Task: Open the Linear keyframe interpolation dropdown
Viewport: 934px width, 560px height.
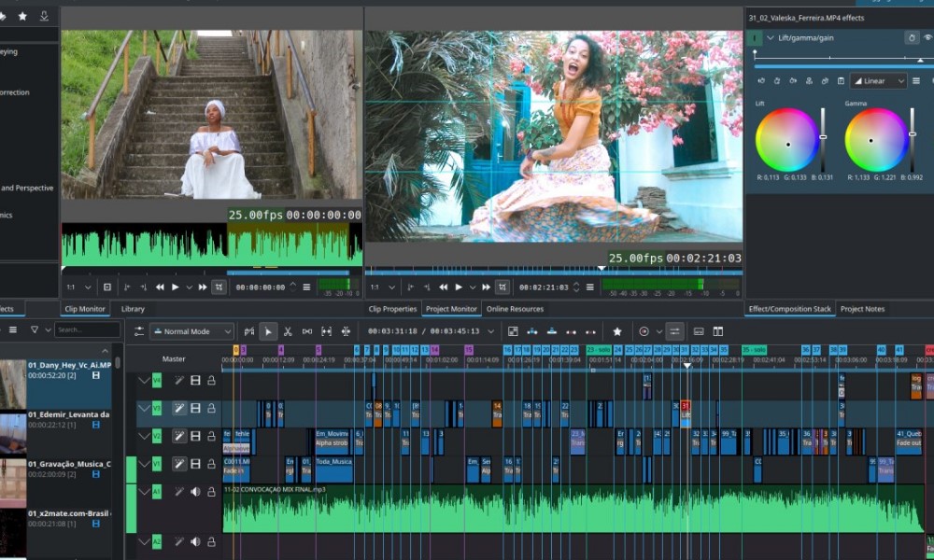Action: pyautogui.click(x=877, y=81)
